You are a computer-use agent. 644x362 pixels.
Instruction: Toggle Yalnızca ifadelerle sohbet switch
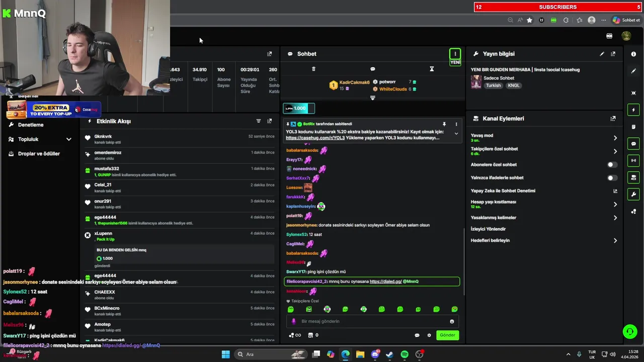[x=612, y=177]
